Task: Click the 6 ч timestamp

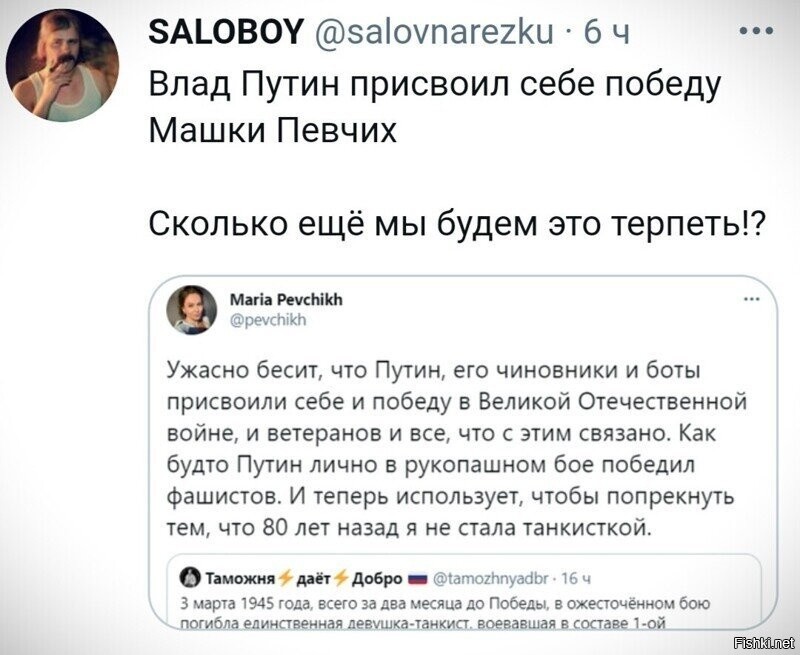Action: [606, 33]
